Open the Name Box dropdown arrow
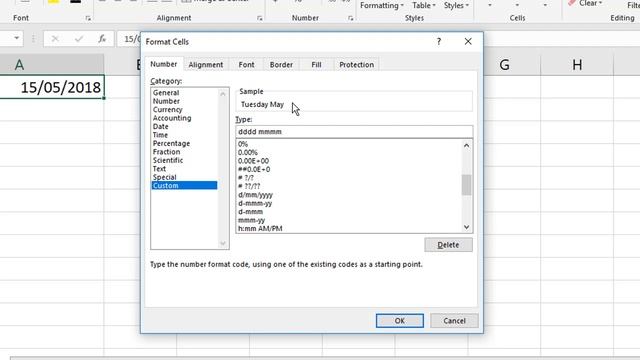The image size is (640, 360). coord(16,38)
